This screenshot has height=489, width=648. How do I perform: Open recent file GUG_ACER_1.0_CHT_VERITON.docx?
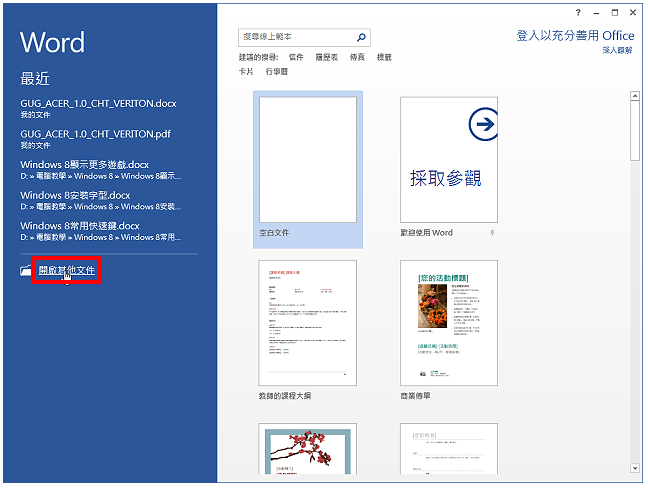98,108
